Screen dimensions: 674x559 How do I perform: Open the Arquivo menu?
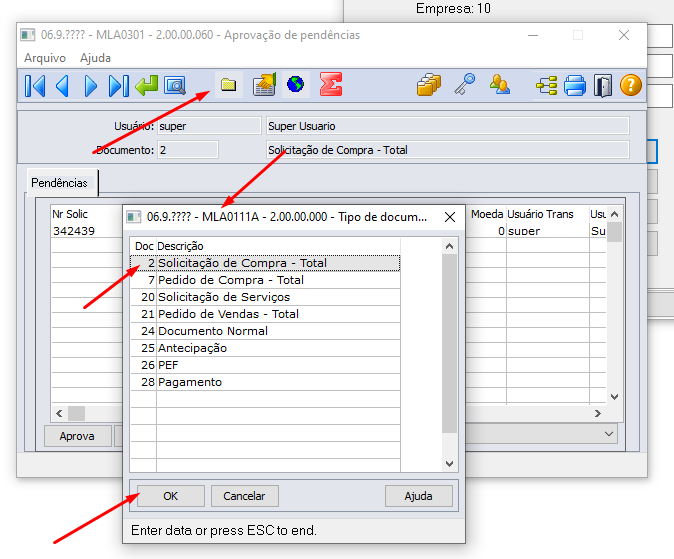[45, 58]
